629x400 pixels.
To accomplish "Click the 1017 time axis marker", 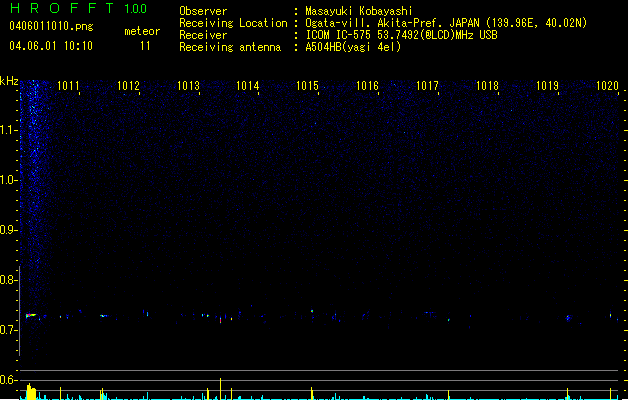I will point(427,86).
